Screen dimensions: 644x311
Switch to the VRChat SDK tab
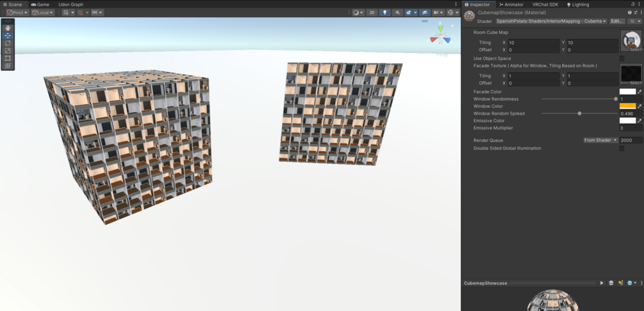[x=545, y=4]
